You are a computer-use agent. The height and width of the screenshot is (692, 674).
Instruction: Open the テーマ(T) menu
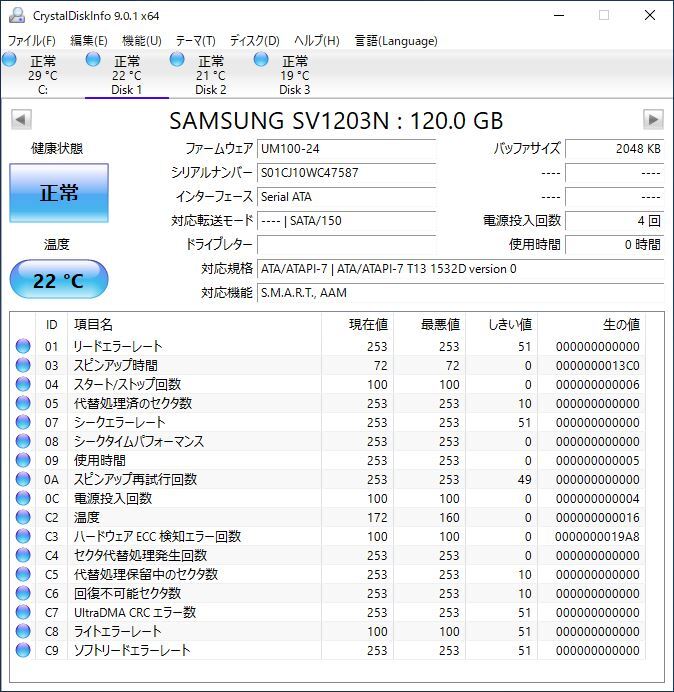(x=196, y=41)
